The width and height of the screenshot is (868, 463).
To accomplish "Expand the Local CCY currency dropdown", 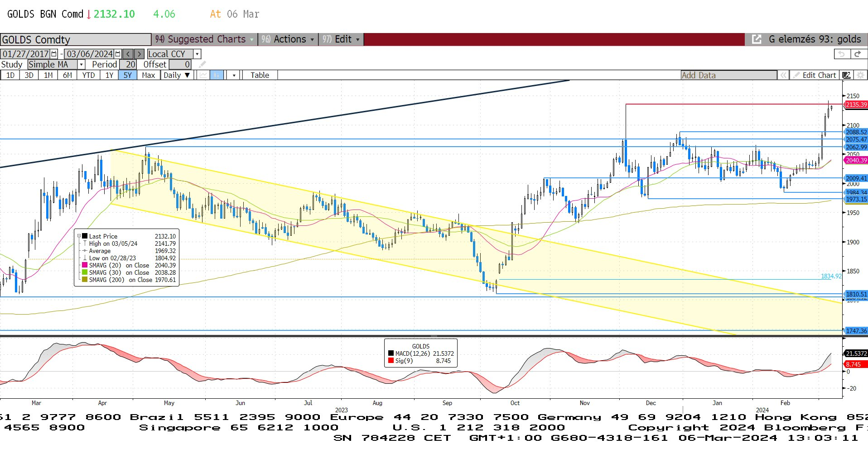I will point(197,54).
